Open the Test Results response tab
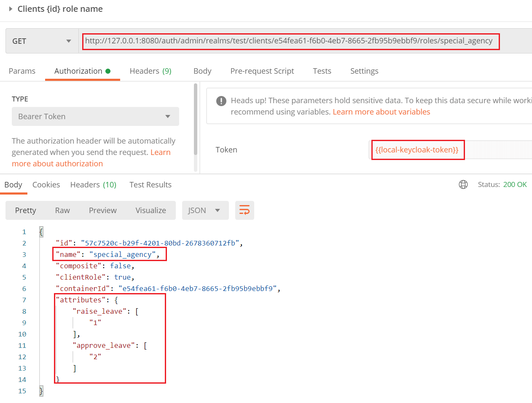The height and width of the screenshot is (403, 532). point(150,184)
